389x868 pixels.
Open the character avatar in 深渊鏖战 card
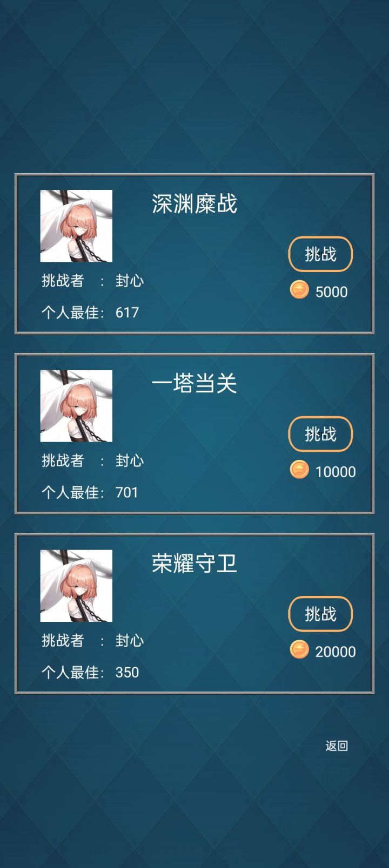(x=76, y=226)
